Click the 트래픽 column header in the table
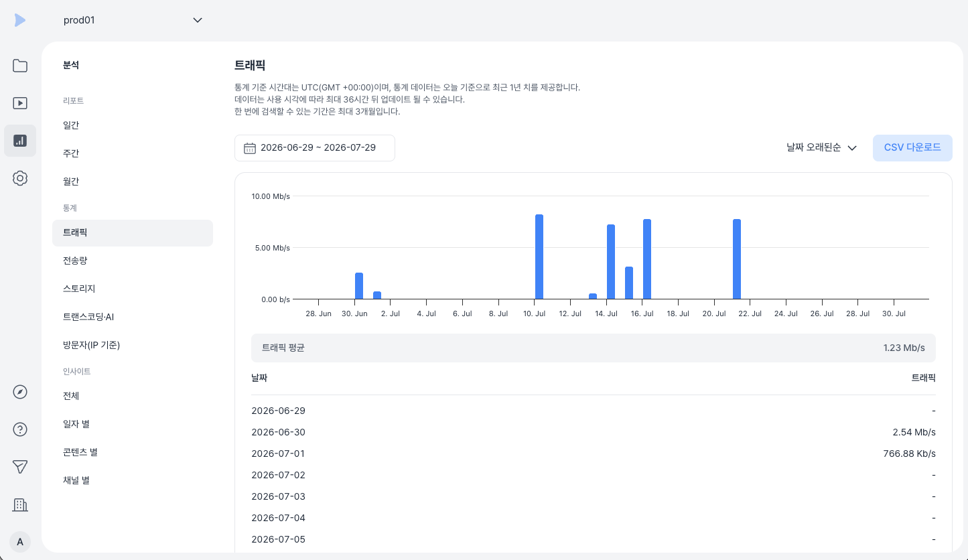 click(924, 378)
